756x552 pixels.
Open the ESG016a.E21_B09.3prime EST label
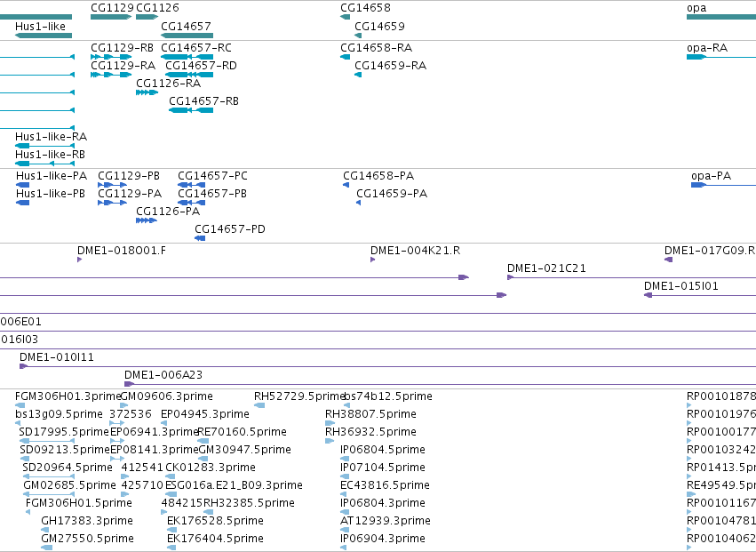tap(234, 485)
